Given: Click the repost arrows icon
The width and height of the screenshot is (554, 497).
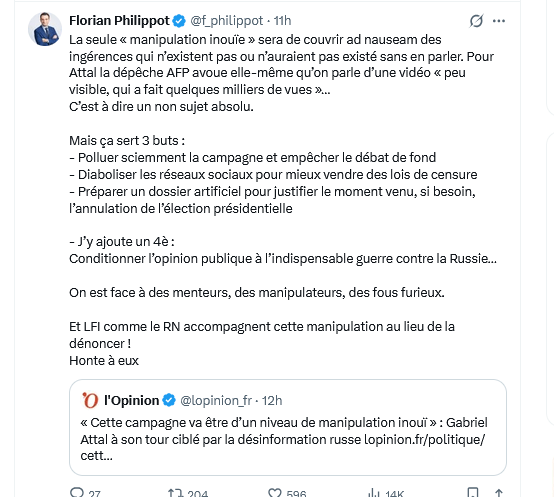Looking at the screenshot, I should [175, 492].
